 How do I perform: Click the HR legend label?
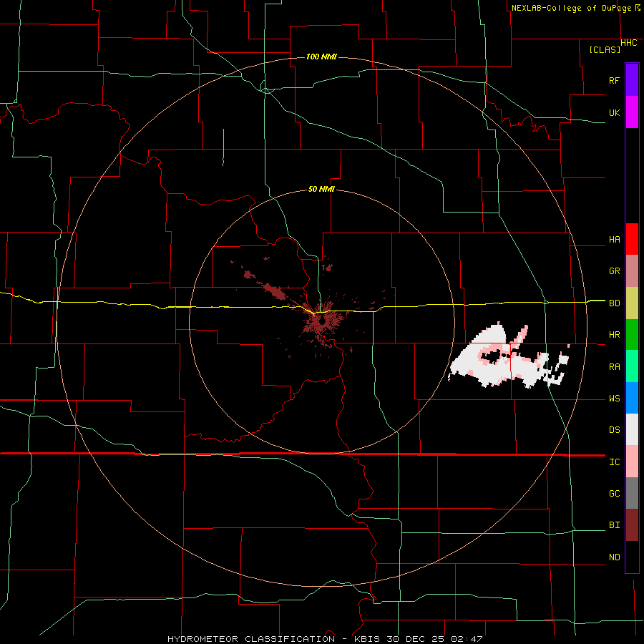(x=614, y=335)
